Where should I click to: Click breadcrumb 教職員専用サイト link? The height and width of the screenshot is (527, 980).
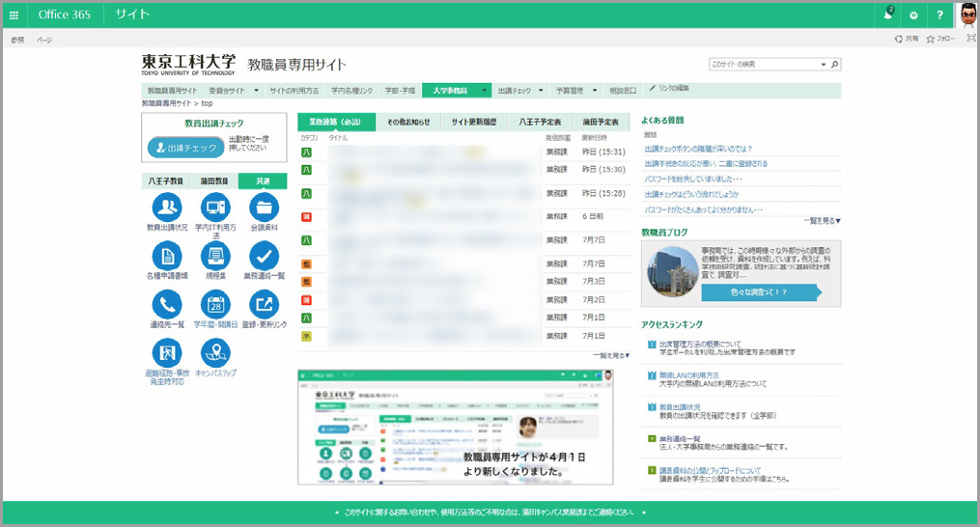[166, 103]
